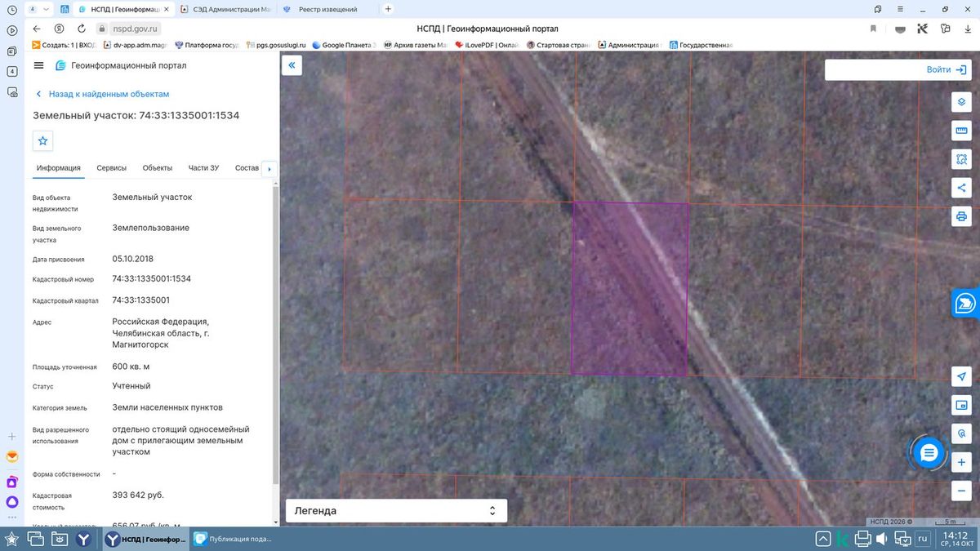The height and width of the screenshot is (551, 980).
Task: Open the browser extensions puzzle icon
Action: [946, 29]
